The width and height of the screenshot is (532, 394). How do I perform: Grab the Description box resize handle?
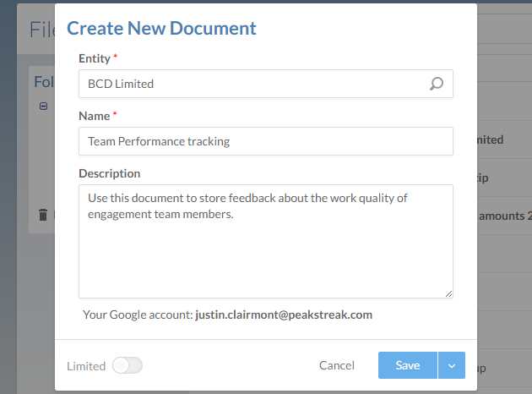pyautogui.click(x=448, y=293)
